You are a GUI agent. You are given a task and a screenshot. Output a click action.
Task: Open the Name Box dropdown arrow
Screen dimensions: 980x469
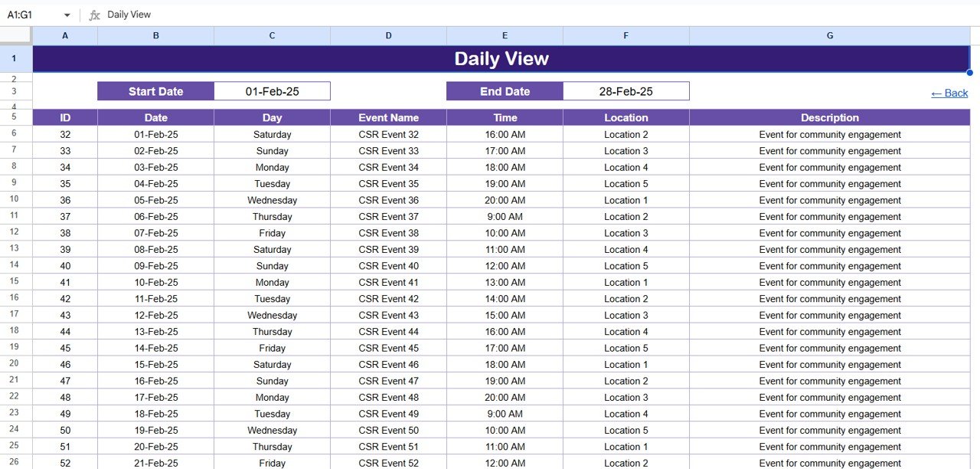(67, 14)
